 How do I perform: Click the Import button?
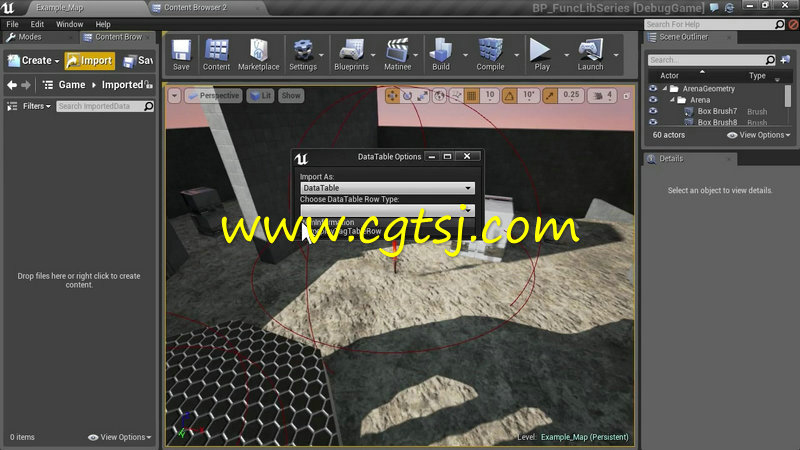[x=89, y=61]
